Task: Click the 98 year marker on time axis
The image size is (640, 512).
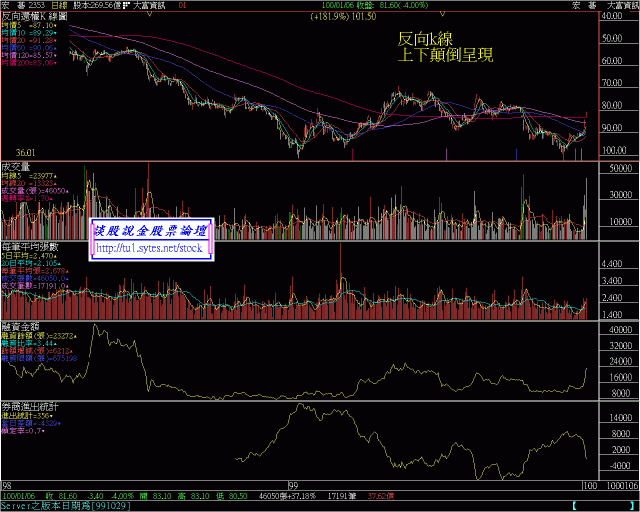Action: tap(7, 485)
